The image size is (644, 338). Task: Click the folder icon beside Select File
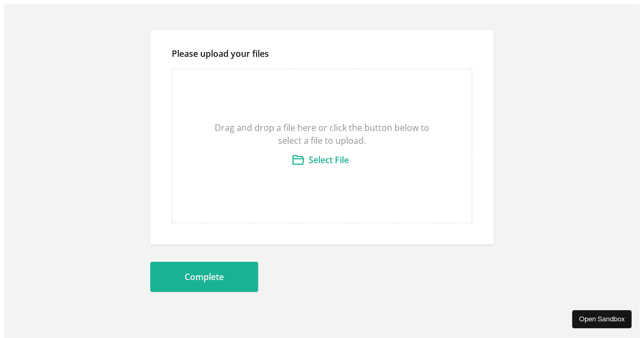pyautogui.click(x=298, y=160)
